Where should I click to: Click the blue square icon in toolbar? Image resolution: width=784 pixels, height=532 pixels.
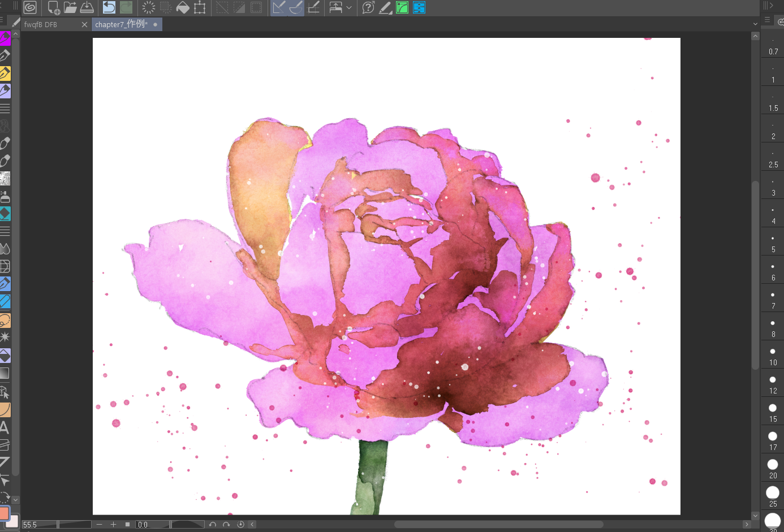pyautogui.click(x=419, y=7)
